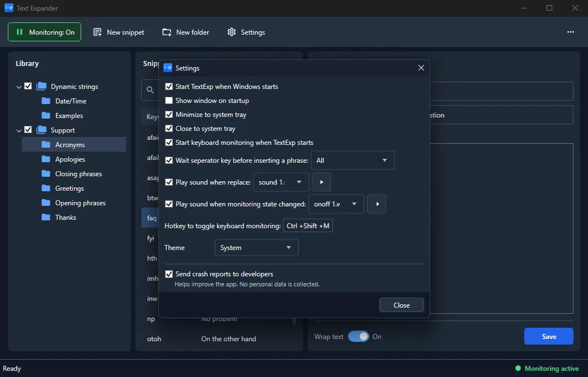This screenshot has width=588, height=377.
Task: Collapse the Dynamic strings folder
Action: pyautogui.click(x=19, y=87)
